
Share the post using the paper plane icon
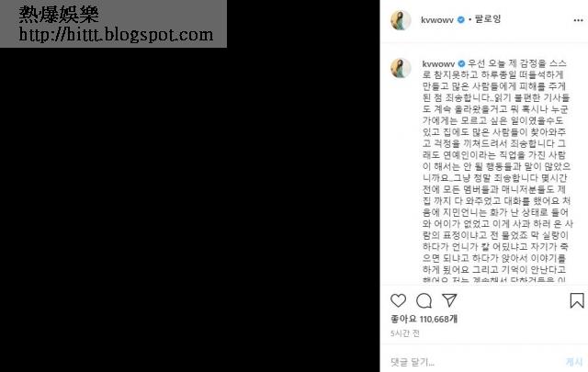click(449, 300)
